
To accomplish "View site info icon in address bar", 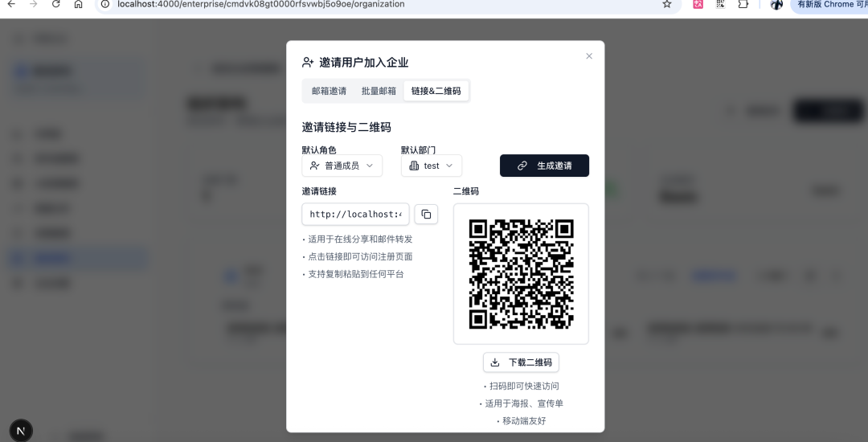I will [x=105, y=4].
